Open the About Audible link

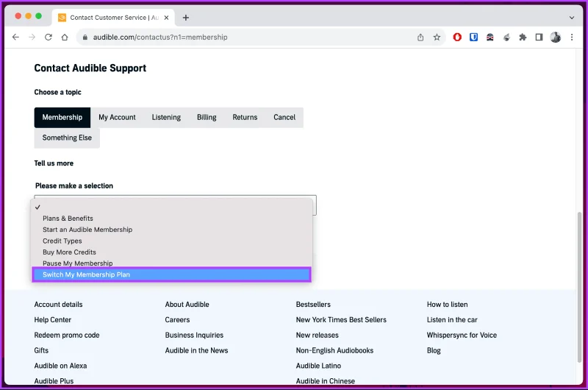point(187,305)
